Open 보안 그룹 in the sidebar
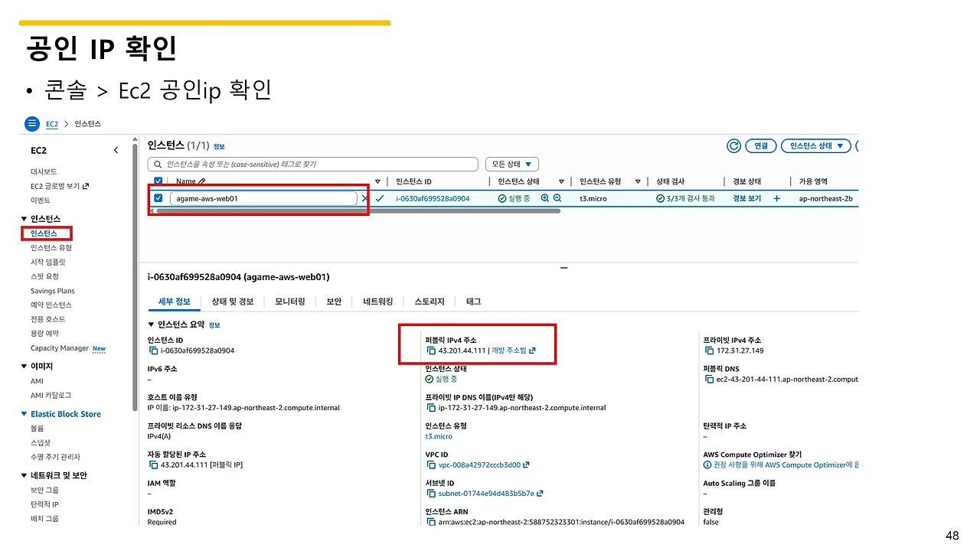This screenshot has height=551, width=980. click(x=44, y=490)
